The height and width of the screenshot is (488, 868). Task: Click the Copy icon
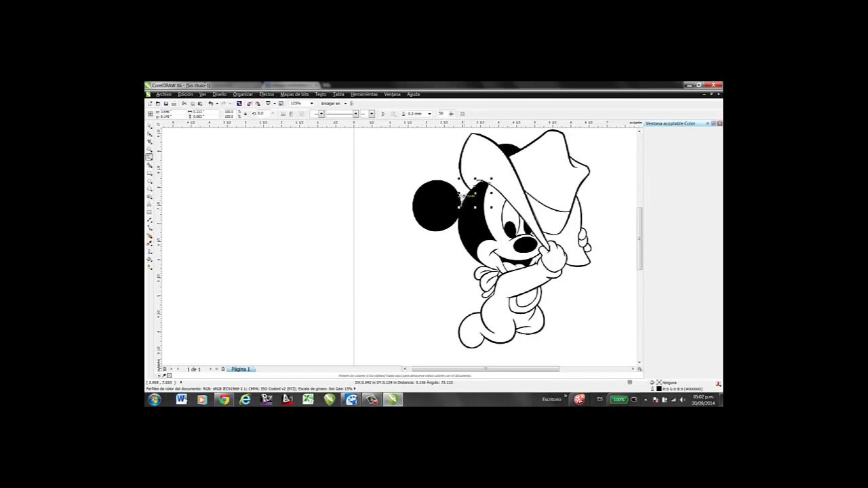point(193,103)
